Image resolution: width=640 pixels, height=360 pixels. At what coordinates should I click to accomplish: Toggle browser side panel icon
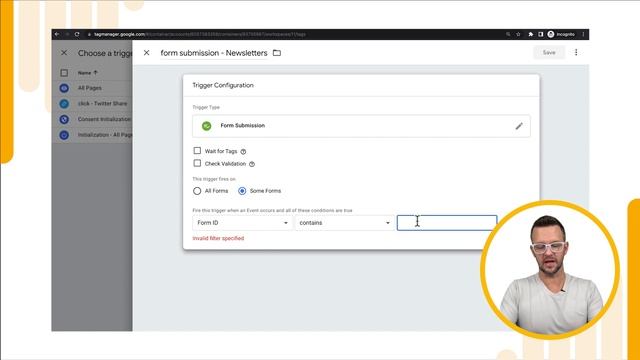[x=540, y=34]
